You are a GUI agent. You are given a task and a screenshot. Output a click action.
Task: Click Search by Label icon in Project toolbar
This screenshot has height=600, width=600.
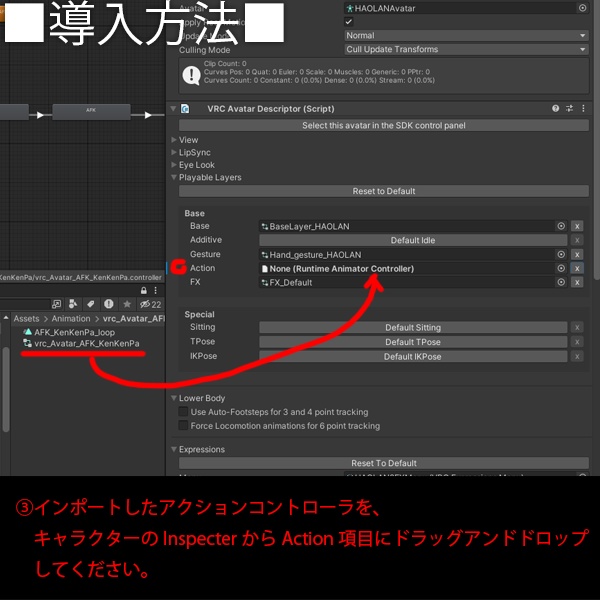(x=91, y=304)
